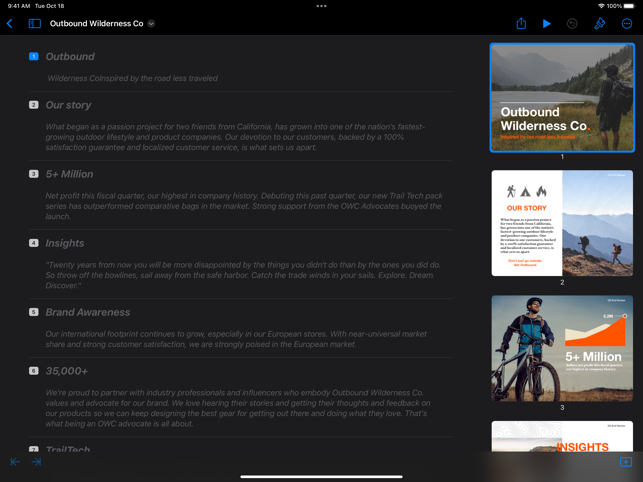Image resolution: width=643 pixels, height=482 pixels.
Task: Open the slide navigator view options
Action: (x=35, y=23)
